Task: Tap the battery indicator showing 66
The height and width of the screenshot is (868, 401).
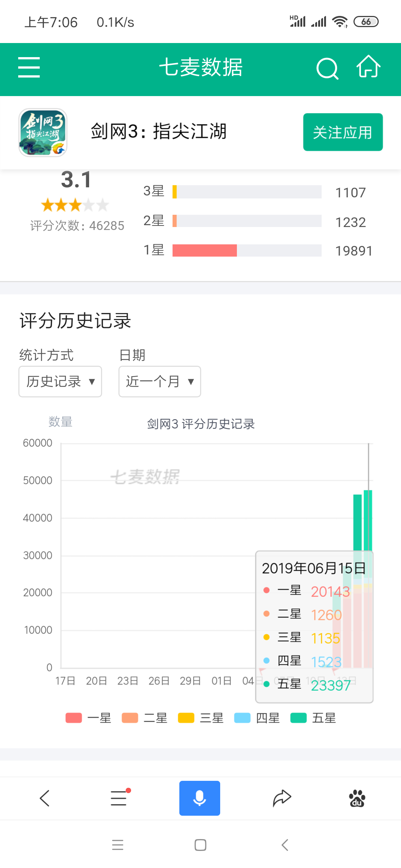Action: (366, 22)
